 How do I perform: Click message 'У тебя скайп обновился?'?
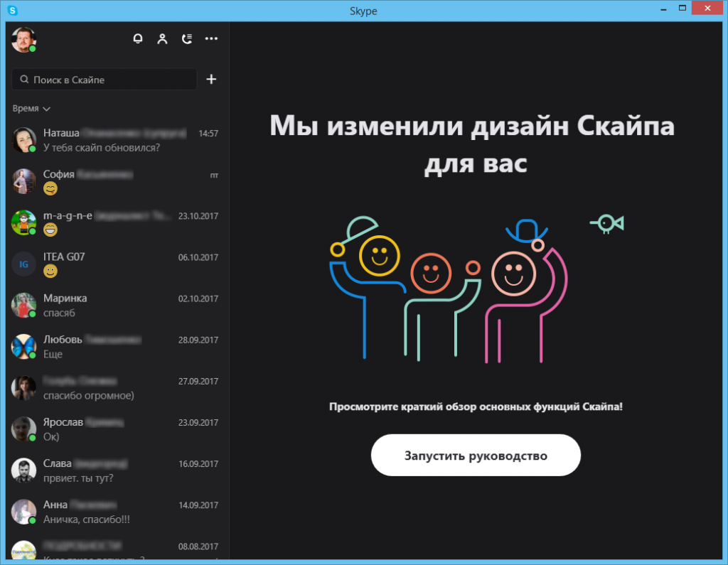(102, 148)
